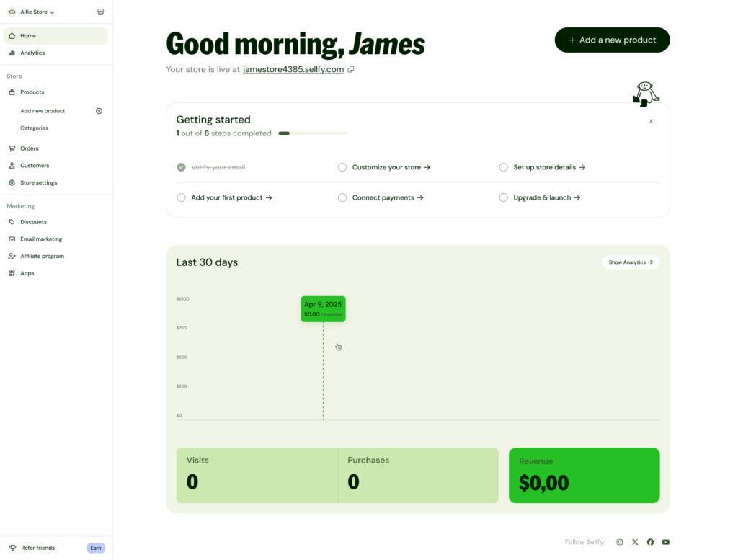Go to Home in the sidebar
Image resolution: width=738 pixels, height=560 pixels.
(x=27, y=35)
